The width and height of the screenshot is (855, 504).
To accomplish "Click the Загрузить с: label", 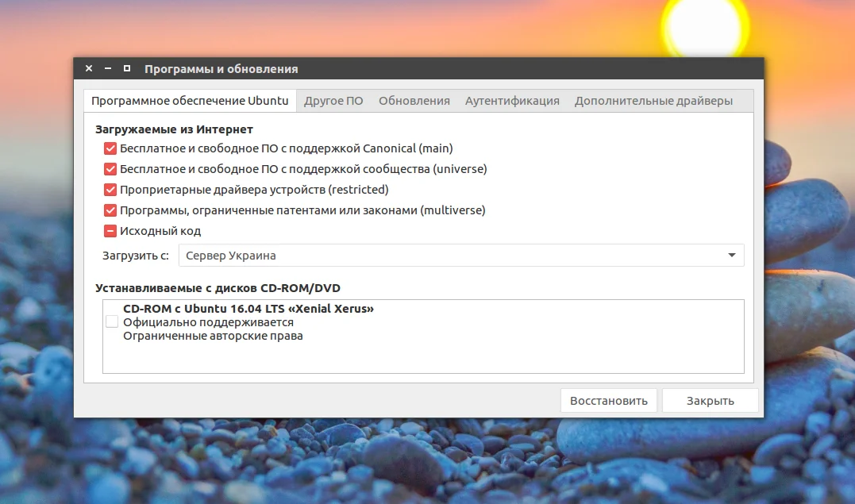I will (x=136, y=256).
